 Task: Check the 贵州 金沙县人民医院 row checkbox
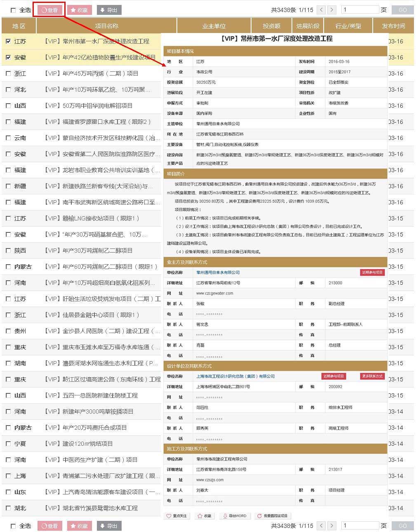(8, 331)
